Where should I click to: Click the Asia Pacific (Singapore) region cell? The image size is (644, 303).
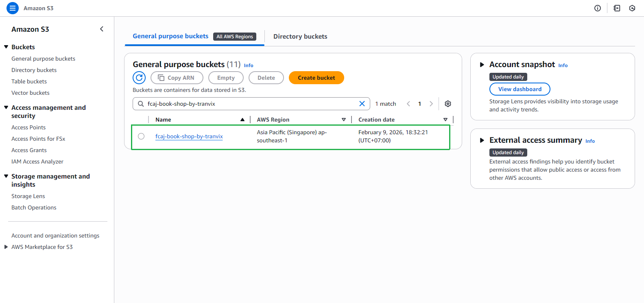292,136
